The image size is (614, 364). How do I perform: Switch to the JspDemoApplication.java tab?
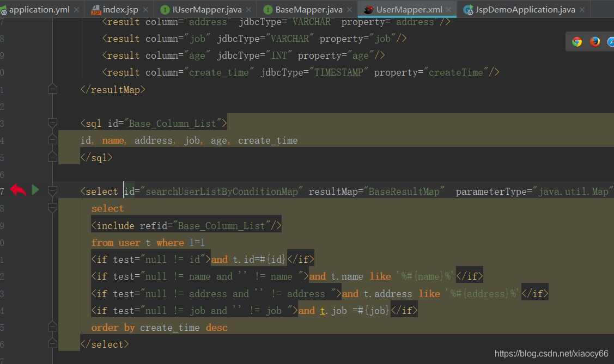pos(525,9)
